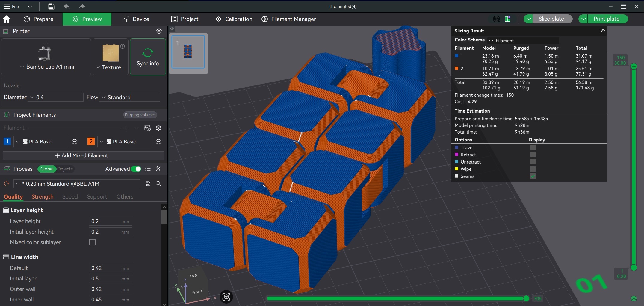Switch to the Device tab
This screenshot has height=306, width=644.
click(136, 19)
